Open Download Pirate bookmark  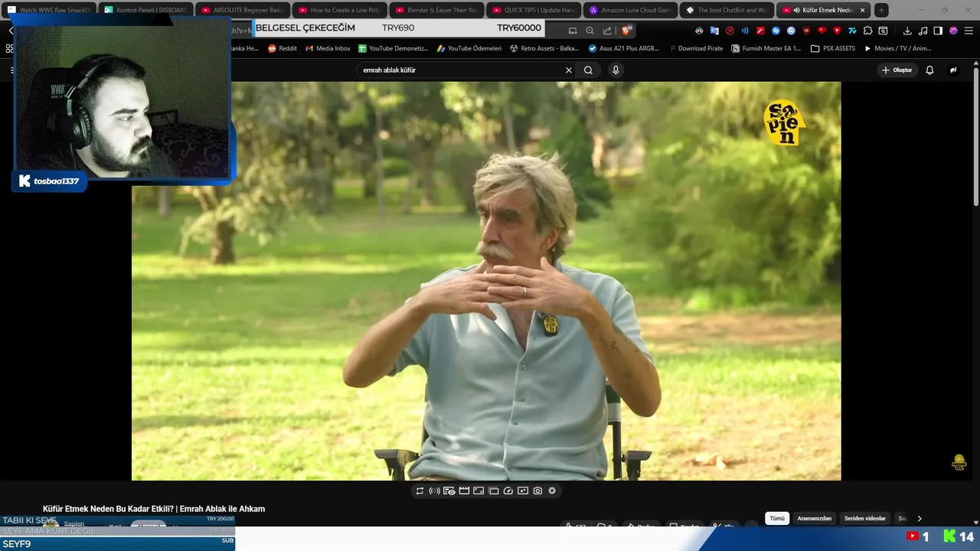(696, 48)
